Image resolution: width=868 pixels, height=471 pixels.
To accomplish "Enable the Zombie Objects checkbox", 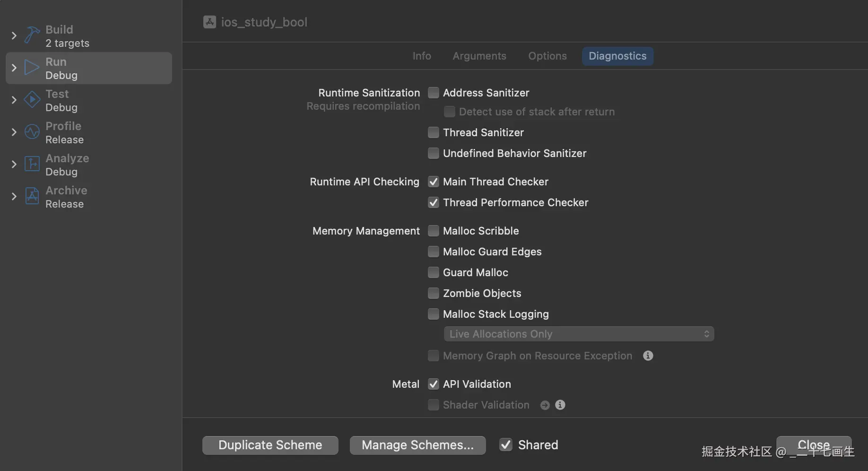I will 434,293.
